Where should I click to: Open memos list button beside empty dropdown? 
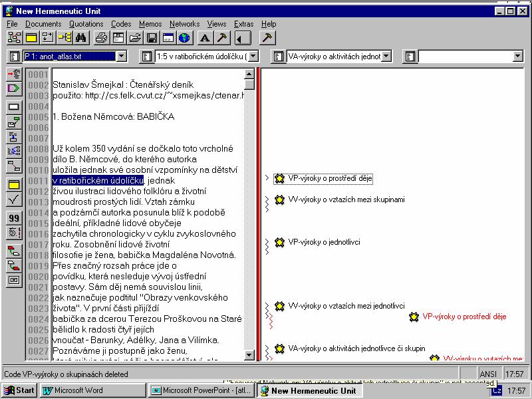click(x=410, y=57)
